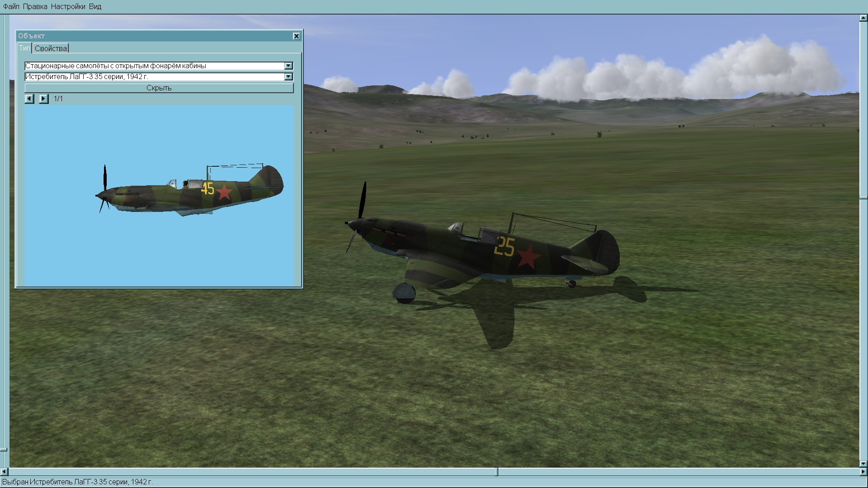The image size is (868, 488).
Task: Click the horizontal scrollbar thumb at bottom
Action: click(496, 472)
